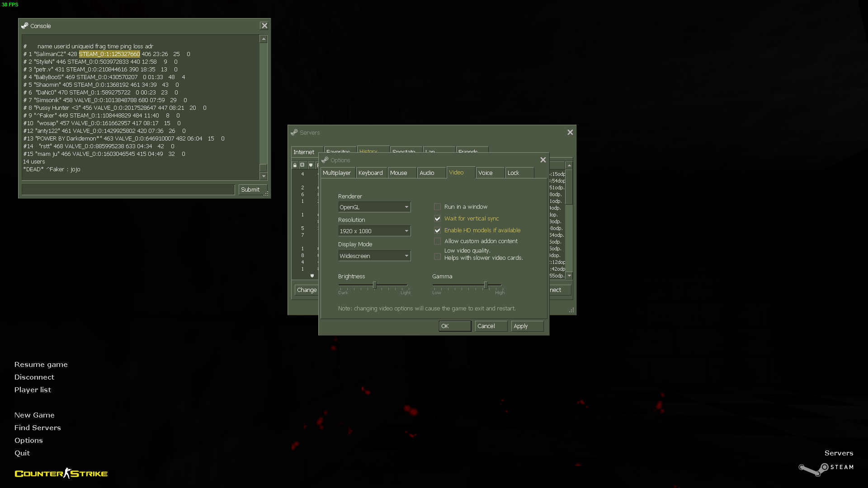Expand the Resolution dropdown
The height and width of the screenshot is (488, 868).
click(374, 231)
